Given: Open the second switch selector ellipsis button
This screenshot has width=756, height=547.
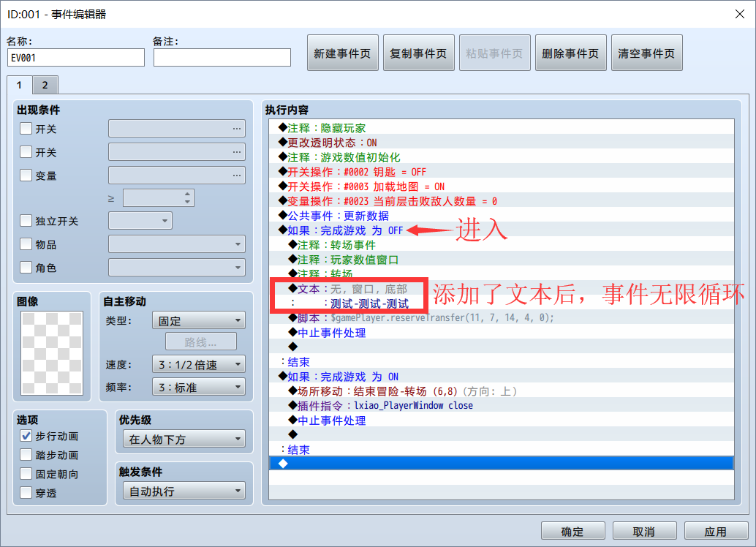Looking at the screenshot, I should point(236,152).
